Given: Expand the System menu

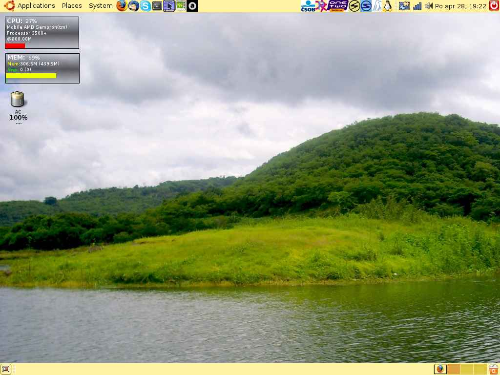Looking at the screenshot, I should [100, 6].
